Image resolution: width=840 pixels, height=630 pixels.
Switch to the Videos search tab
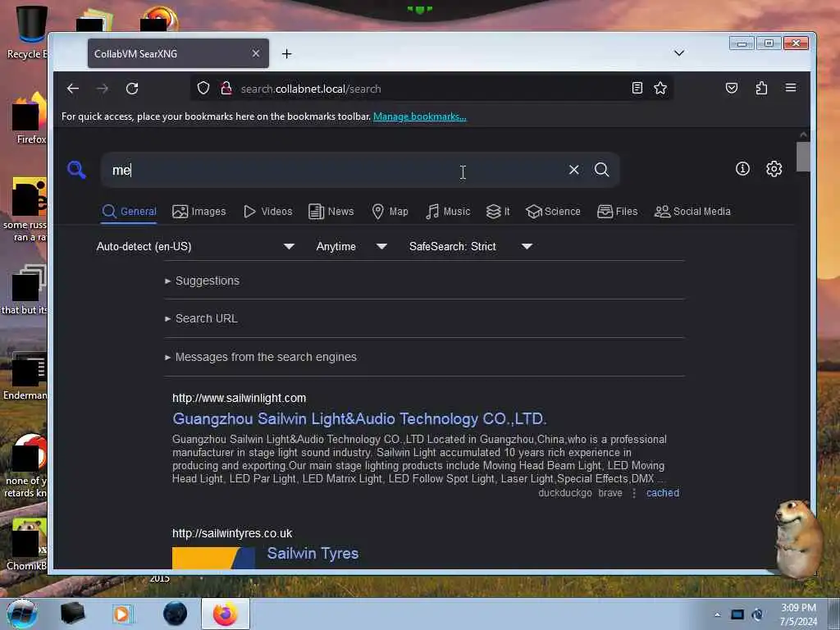(268, 211)
